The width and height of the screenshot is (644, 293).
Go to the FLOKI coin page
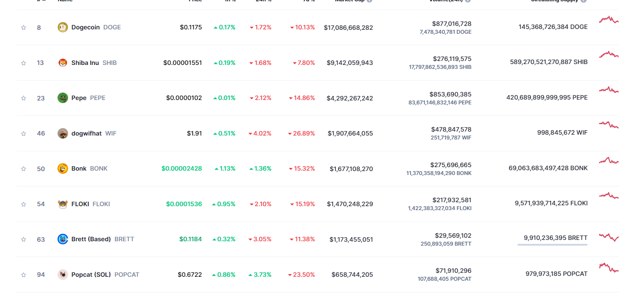(x=80, y=204)
